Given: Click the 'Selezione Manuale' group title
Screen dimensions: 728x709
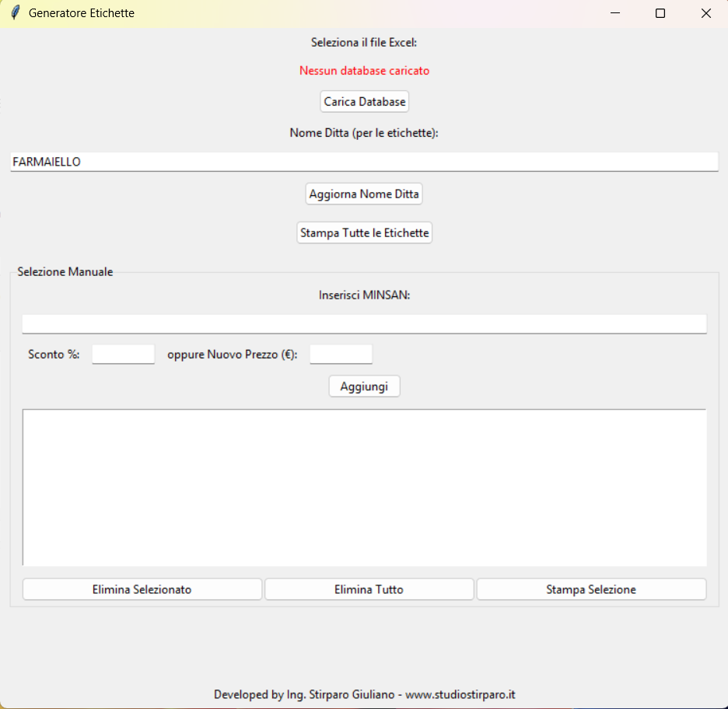Looking at the screenshot, I should (65, 271).
